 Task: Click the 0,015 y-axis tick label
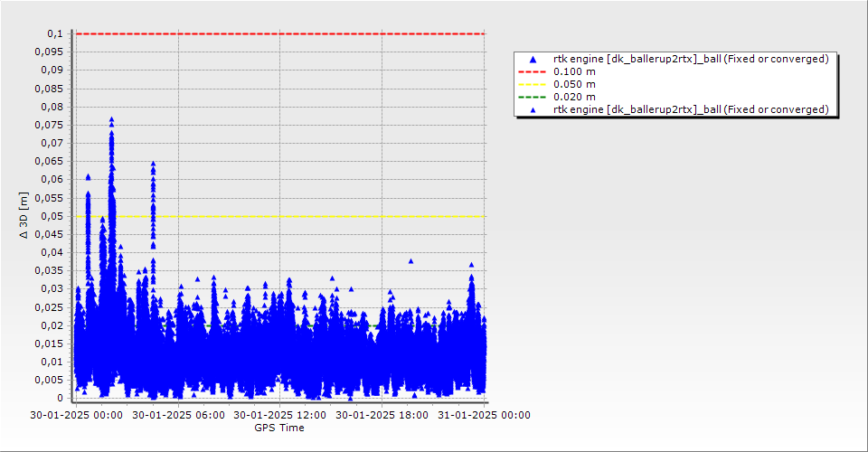coord(49,344)
